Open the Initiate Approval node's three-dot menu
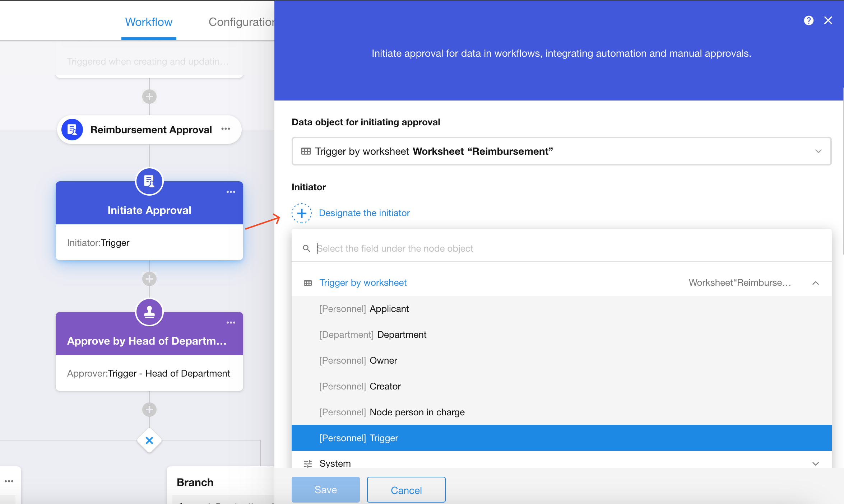The image size is (844, 504). (x=231, y=192)
